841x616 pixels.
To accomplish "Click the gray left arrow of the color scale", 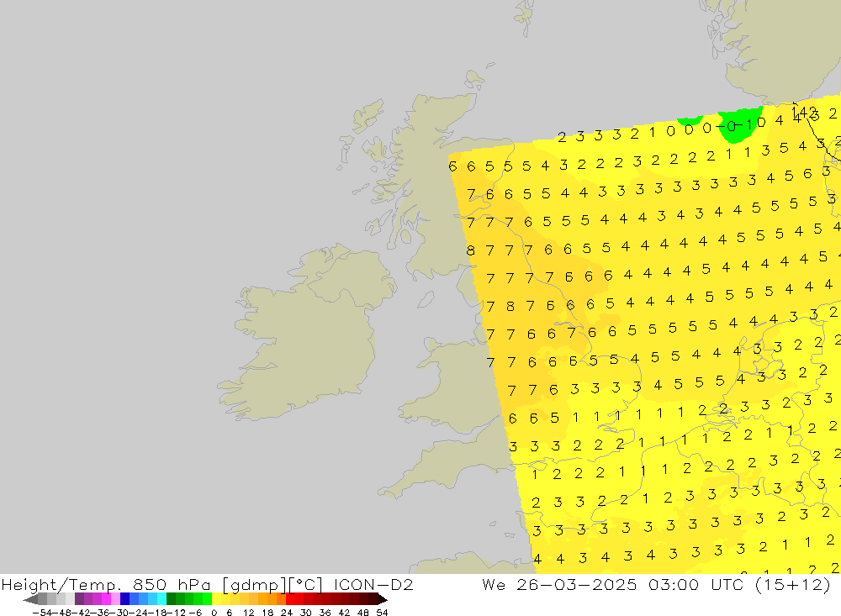I will pyautogui.click(x=30, y=599).
